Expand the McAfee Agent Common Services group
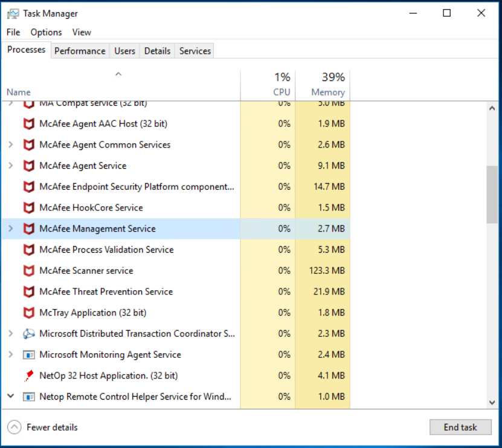 (10, 144)
